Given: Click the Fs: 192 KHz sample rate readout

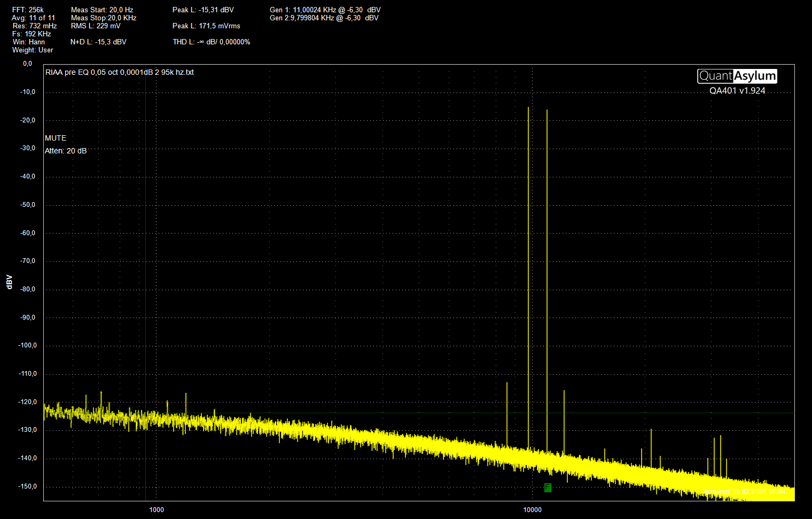Looking at the screenshot, I should (x=32, y=34).
